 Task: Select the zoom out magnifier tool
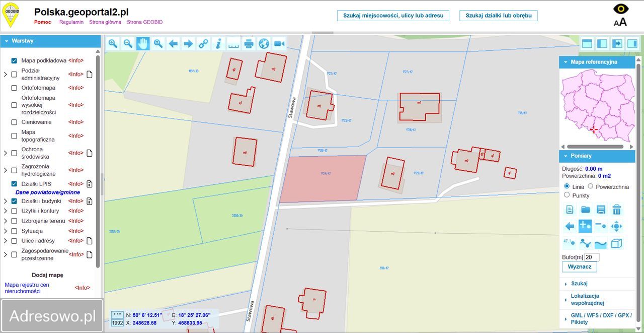(128, 44)
